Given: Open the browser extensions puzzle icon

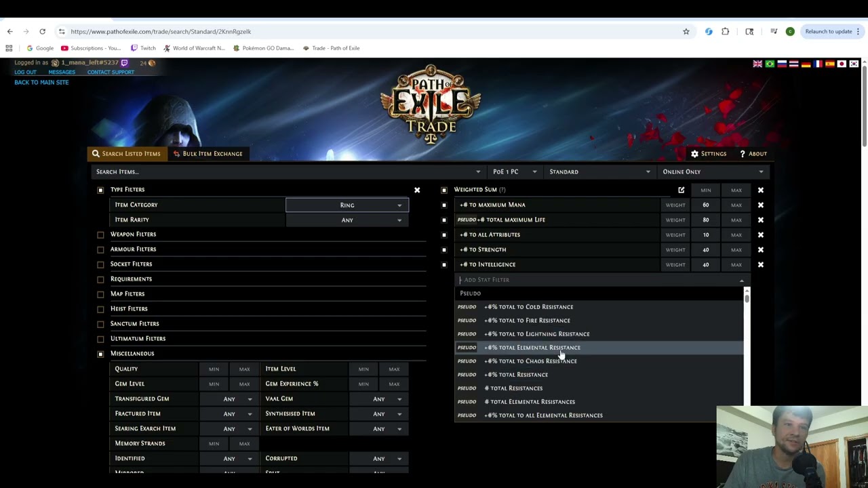Looking at the screenshot, I should coord(726,31).
